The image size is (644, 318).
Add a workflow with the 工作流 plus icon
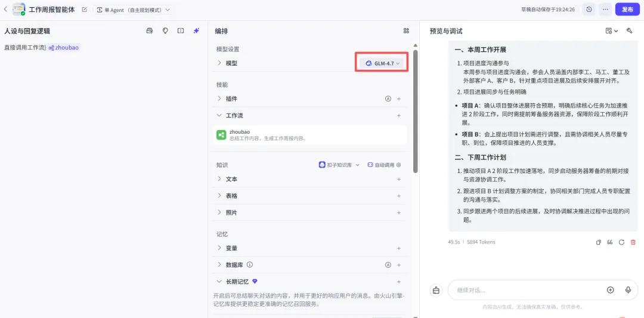tap(399, 116)
